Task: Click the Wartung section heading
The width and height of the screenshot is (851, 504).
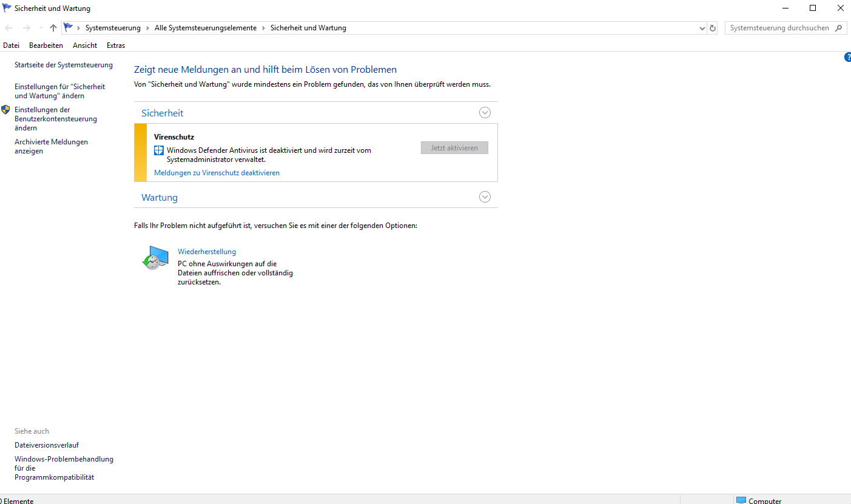Action: point(160,198)
